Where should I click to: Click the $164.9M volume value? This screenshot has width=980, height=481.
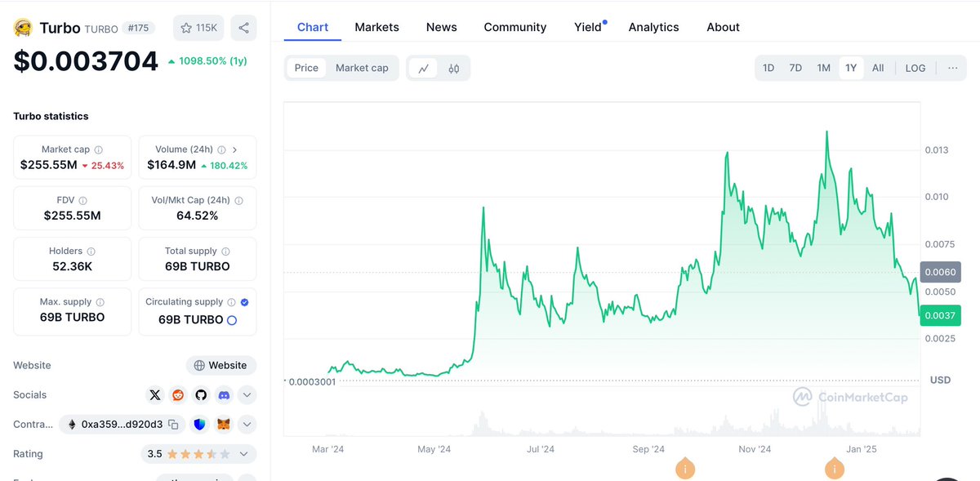tap(171, 165)
